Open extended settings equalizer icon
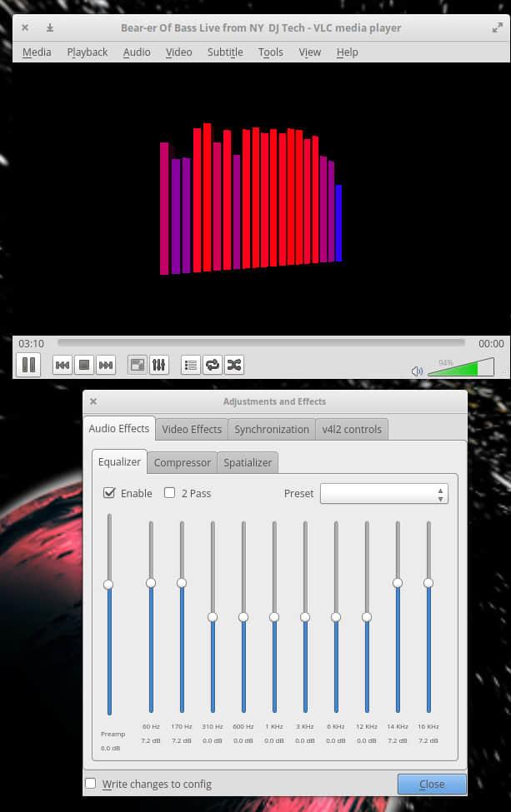 click(x=159, y=365)
